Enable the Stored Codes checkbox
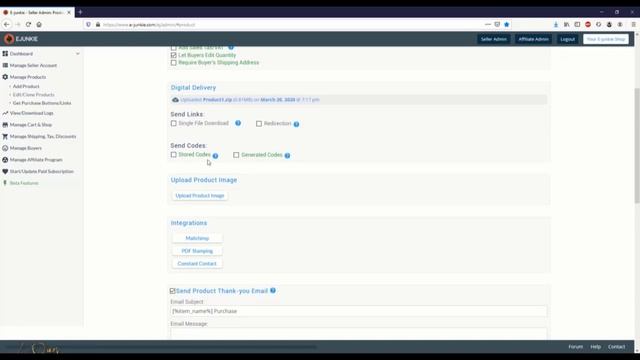The image size is (640, 360). pyautogui.click(x=173, y=155)
